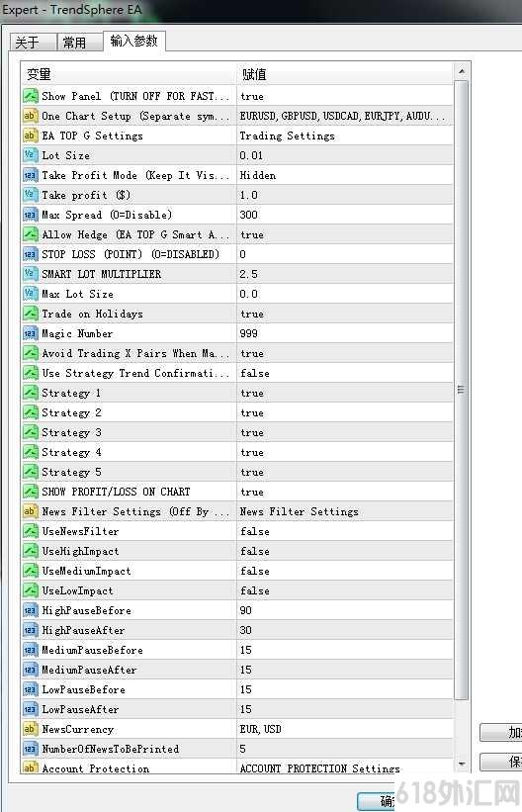Toggle Allow Hedge true value
Screen dimensions: 522x812
click(x=344, y=234)
